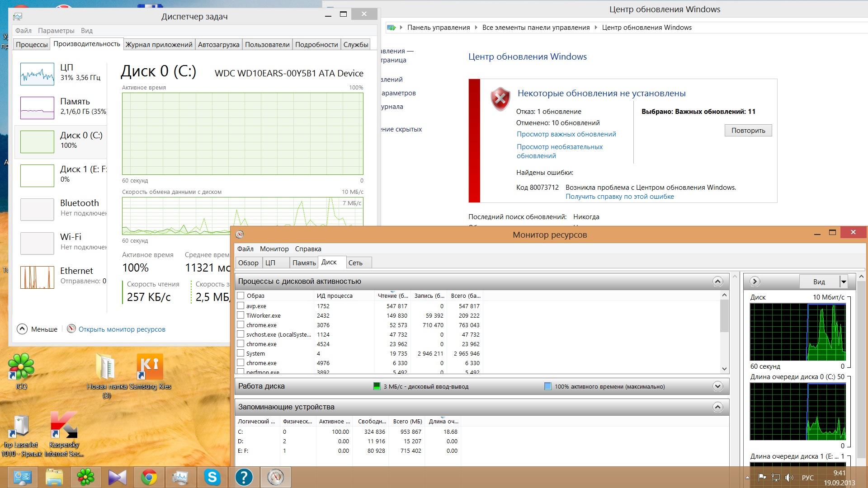Click 'Получить справку по этой ошибке'
This screenshot has height=488, width=868.
tap(619, 197)
